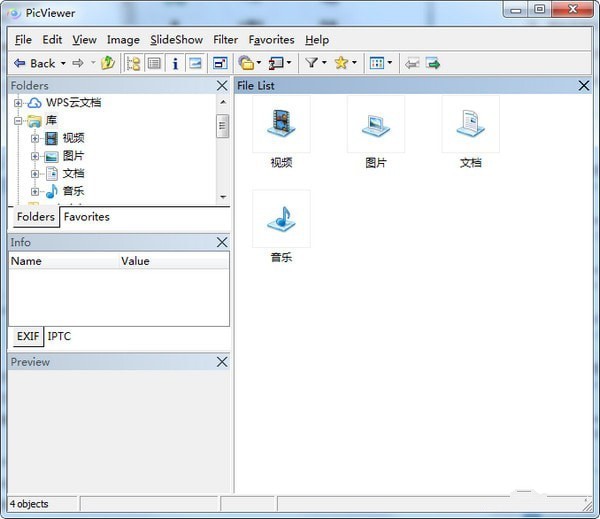Open the favorites star dropdown arrow

point(354,62)
